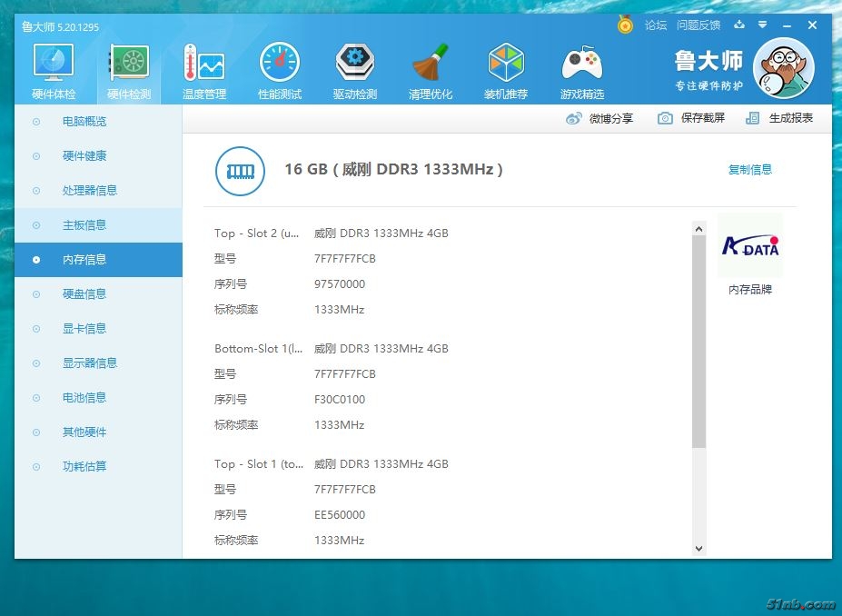Click scrollbar down arrow in memory list

click(x=698, y=549)
